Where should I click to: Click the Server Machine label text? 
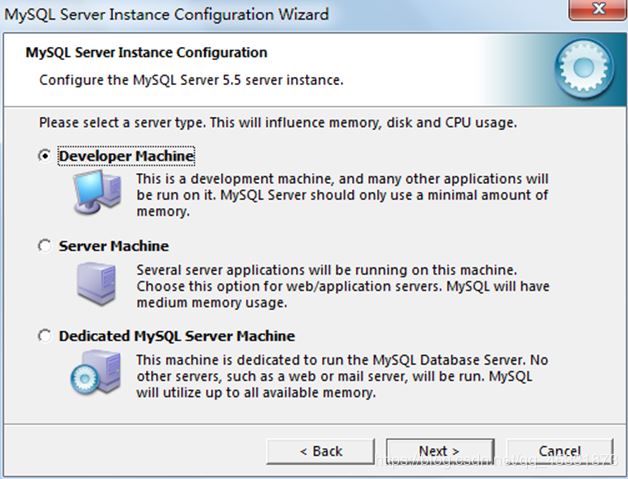pos(114,246)
